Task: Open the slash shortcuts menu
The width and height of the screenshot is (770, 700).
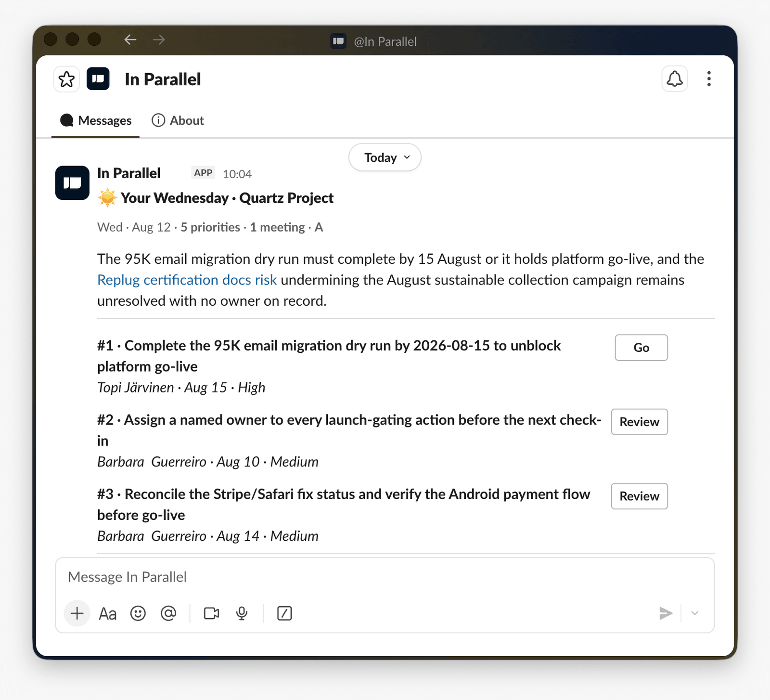Action: [284, 613]
